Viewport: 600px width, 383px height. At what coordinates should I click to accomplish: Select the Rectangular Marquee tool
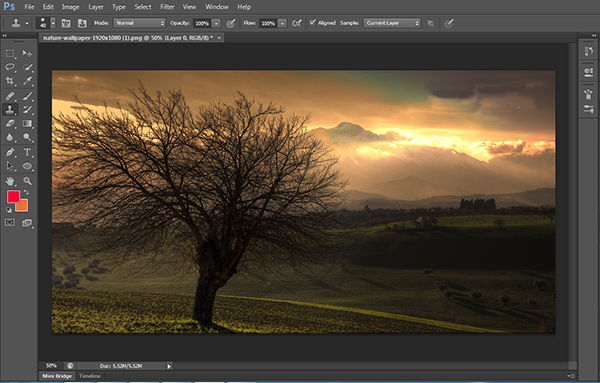tap(10, 54)
